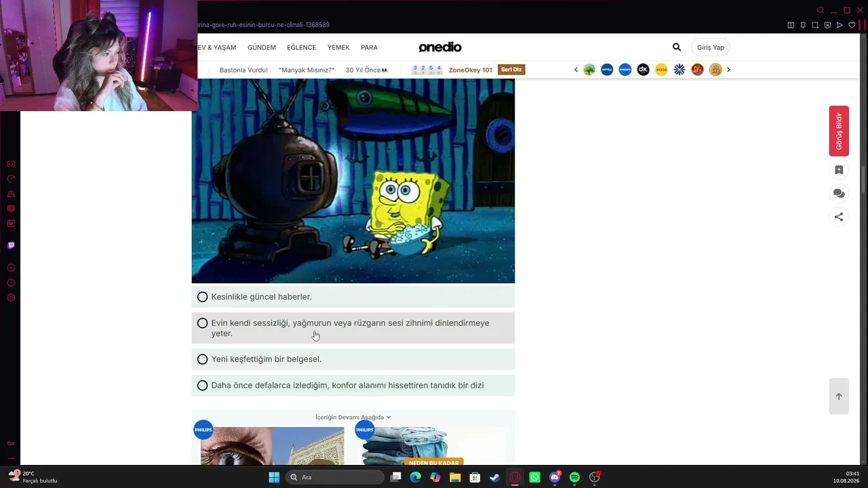The width and height of the screenshot is (868, 488).
Task: Toggle the split screen icon in address bar
Action: pos(791,25)
